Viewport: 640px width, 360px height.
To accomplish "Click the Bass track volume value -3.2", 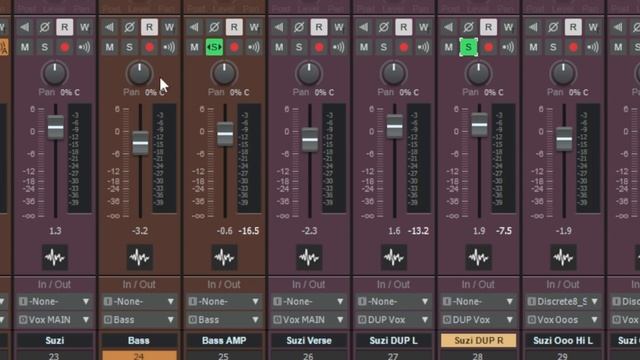I will [x=140, y=231].
